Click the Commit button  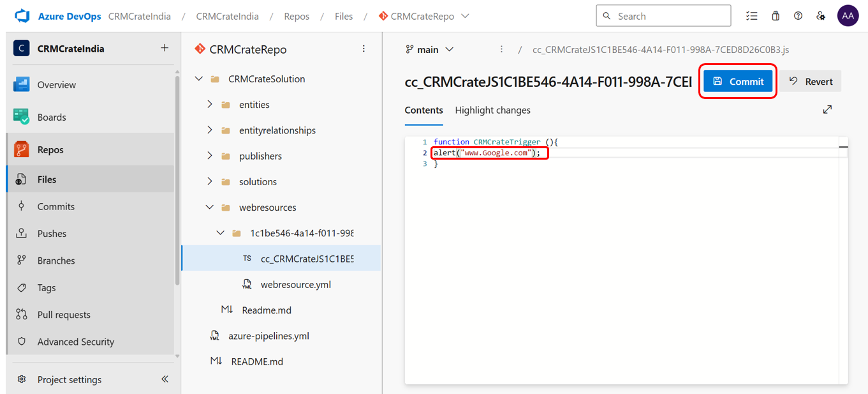click(x=738, y=82)
